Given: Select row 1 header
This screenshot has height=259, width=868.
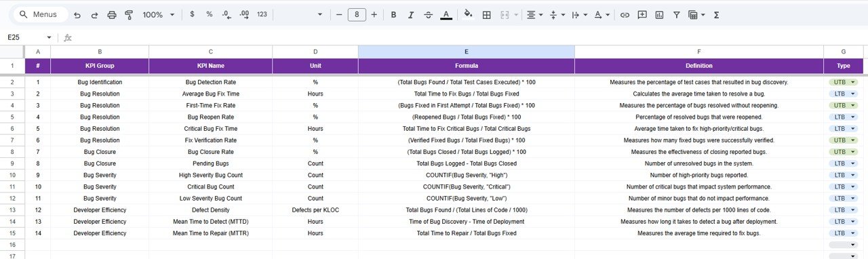Looking at the screenshot, I should click(12, 66).
